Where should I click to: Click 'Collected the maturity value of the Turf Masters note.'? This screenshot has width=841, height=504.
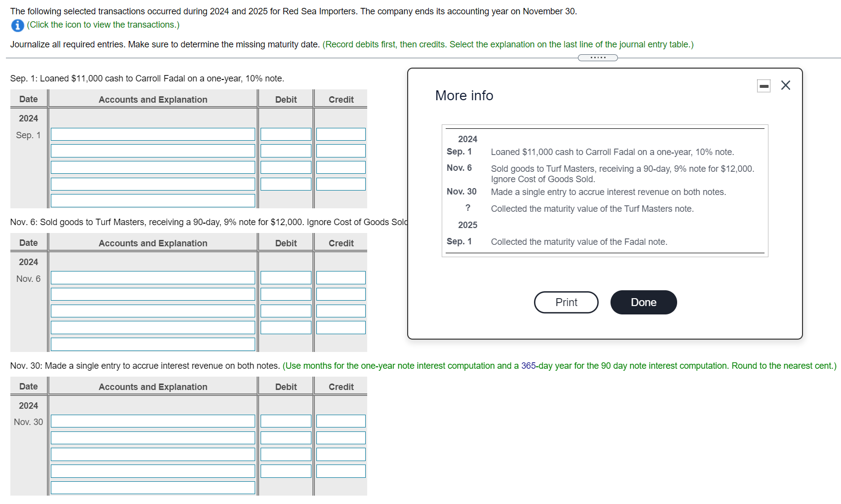(592, 209)
